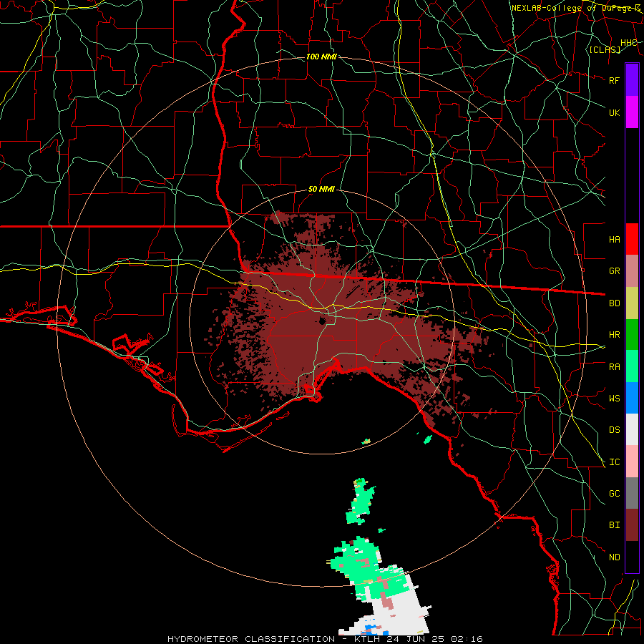Click the '[CLAS]' units label
The width and height of the screenshot is (644, 644).
coord(605,49)
